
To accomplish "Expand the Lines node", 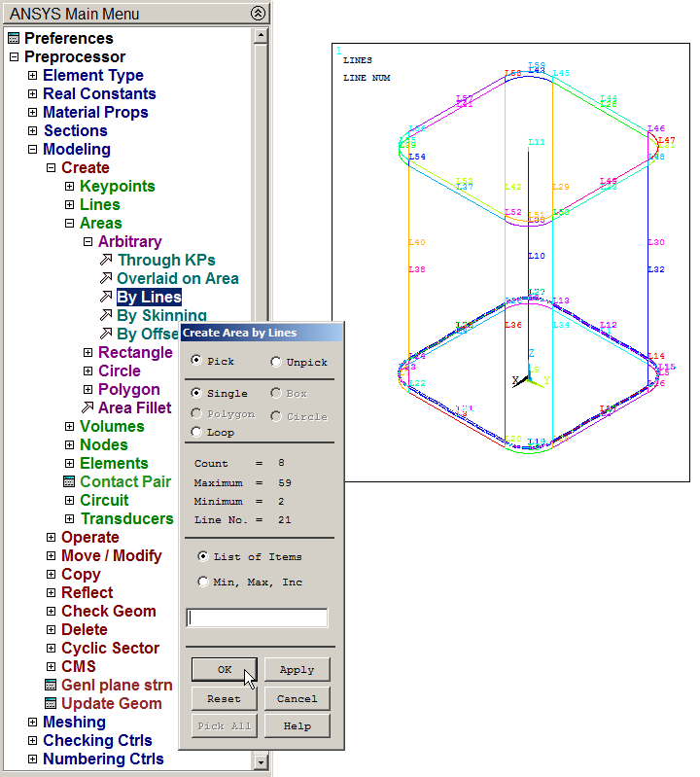I will pyautogui.click(x=69, y=204).
